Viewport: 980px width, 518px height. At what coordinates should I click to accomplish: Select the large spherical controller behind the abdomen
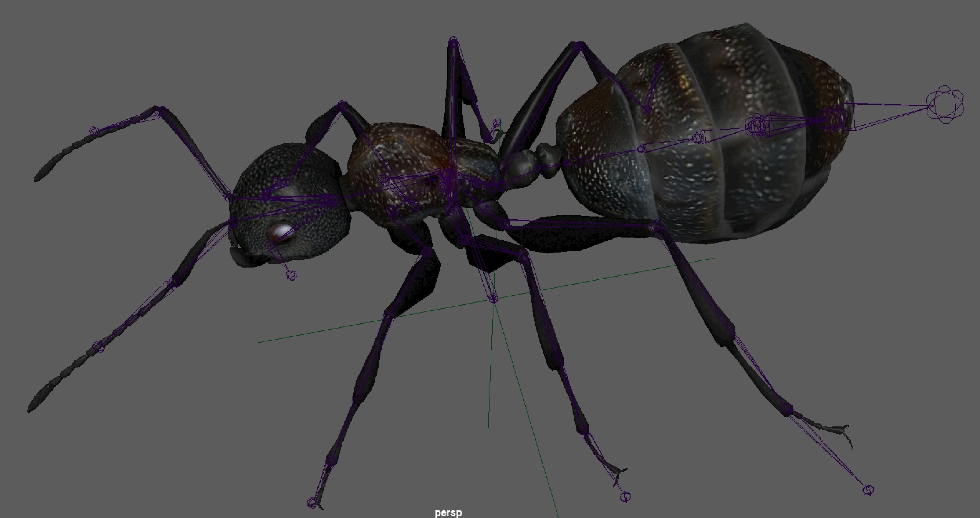(x=945, y=104)
